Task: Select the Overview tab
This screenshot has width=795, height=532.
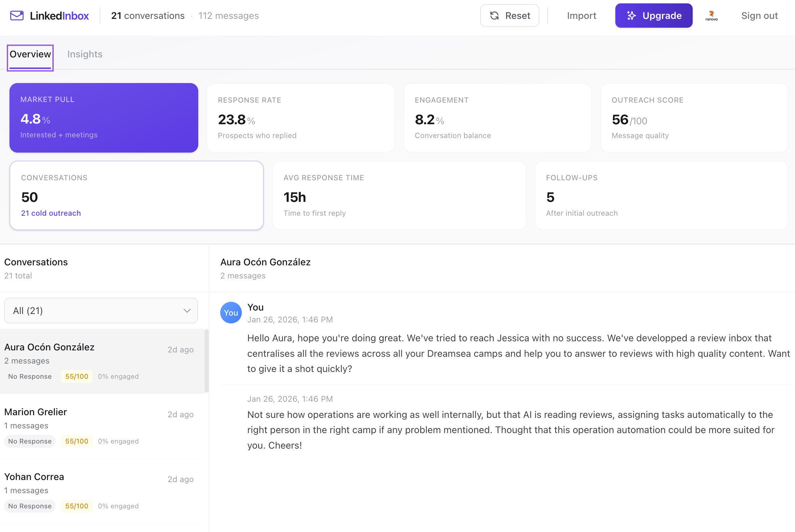Action: coord(30,54)
